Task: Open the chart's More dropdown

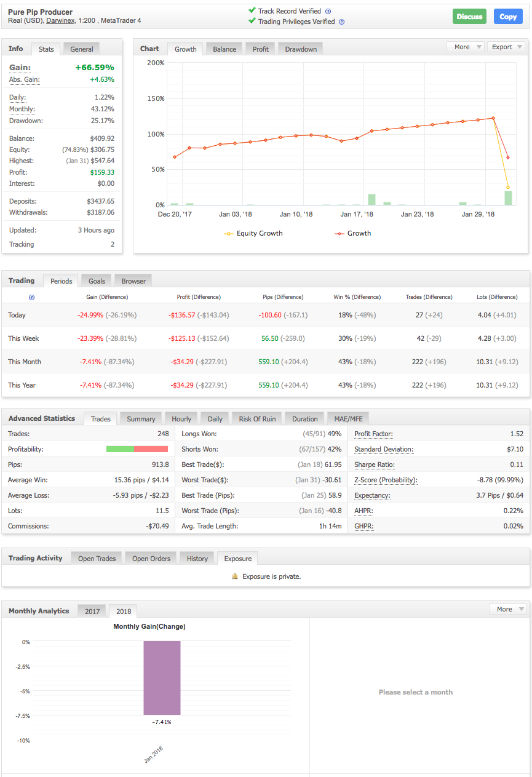Action: click(466, 47)
